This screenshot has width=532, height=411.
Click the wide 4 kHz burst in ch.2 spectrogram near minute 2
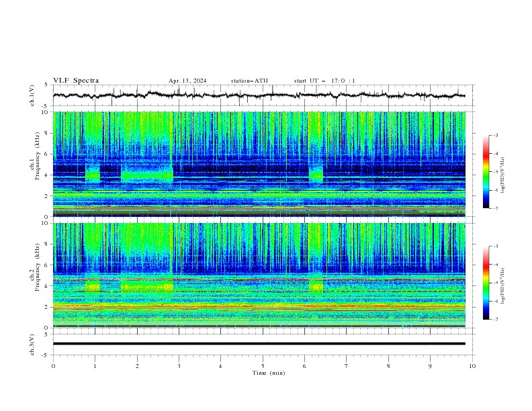pos(147,285)
